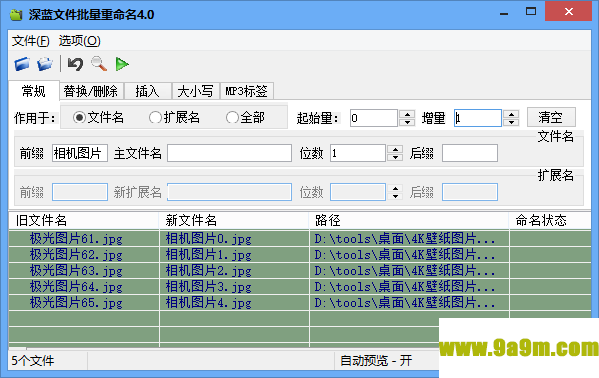
Task: Decrease the 起始量 value with down arrow
Action: point(407,122)
